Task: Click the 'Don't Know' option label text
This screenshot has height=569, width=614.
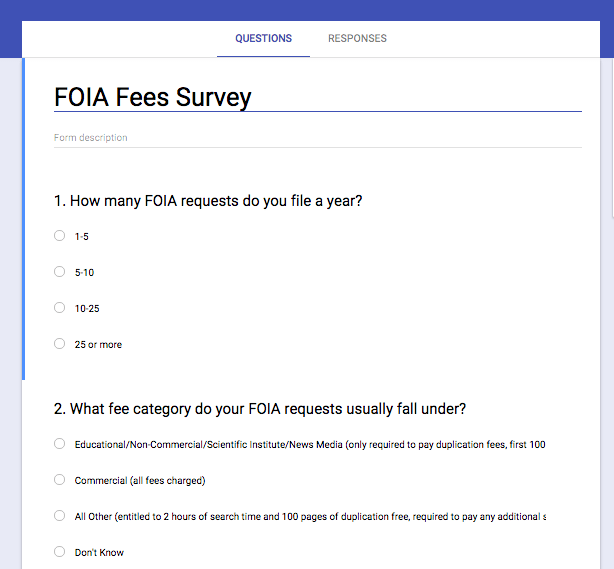Action: [99, 553]
